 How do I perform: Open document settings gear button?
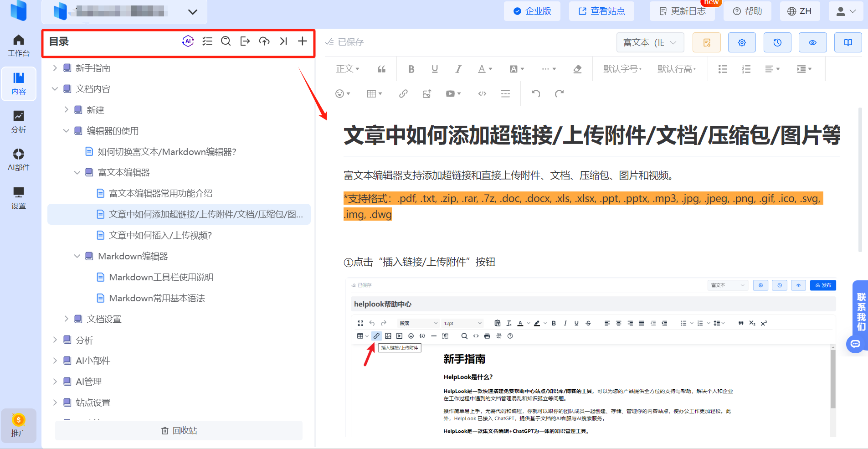(742, 42)
